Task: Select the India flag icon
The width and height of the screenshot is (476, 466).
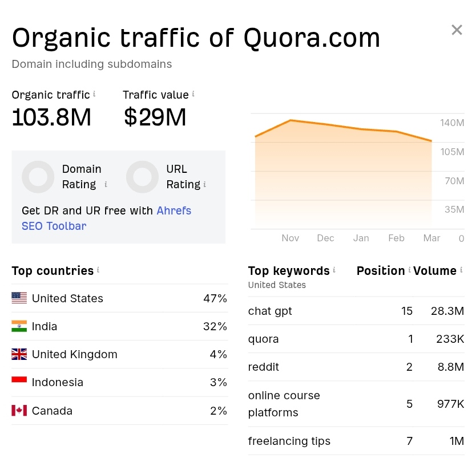Action: 19,326
